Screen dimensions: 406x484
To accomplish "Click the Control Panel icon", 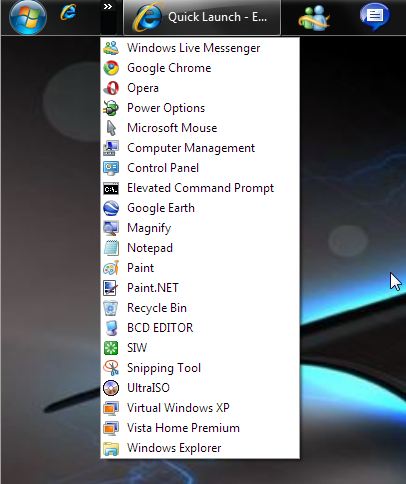I will pos(111,168).
